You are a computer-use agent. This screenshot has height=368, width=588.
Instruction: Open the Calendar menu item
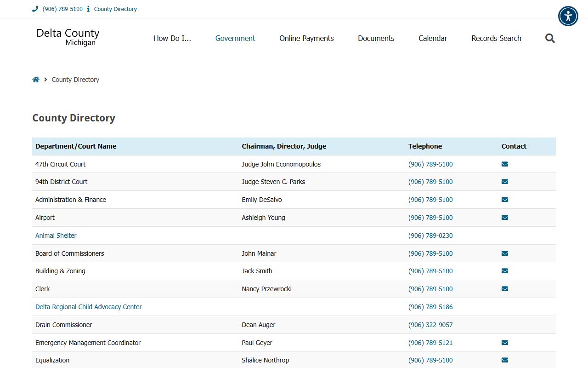pyautogui.click(x=433, y=38)
